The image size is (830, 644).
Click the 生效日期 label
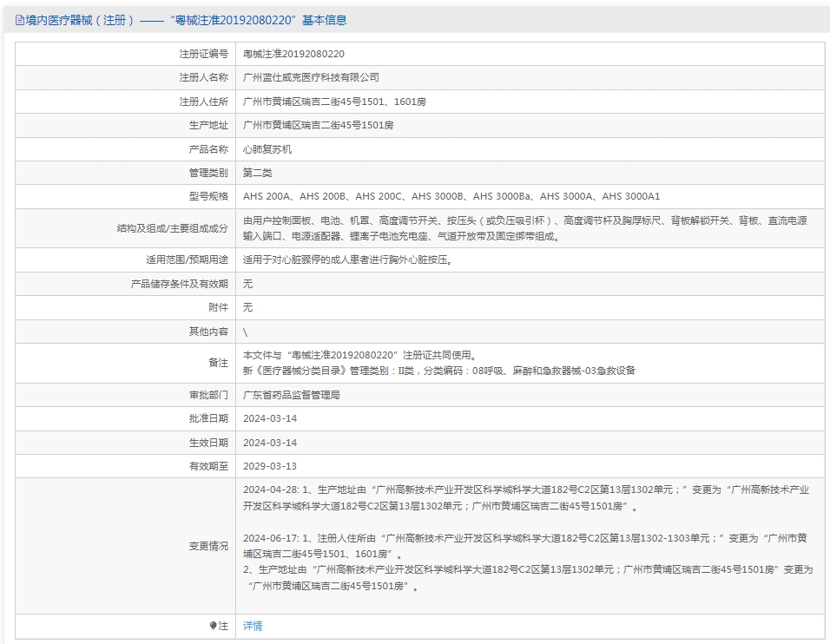coord(208,443)
